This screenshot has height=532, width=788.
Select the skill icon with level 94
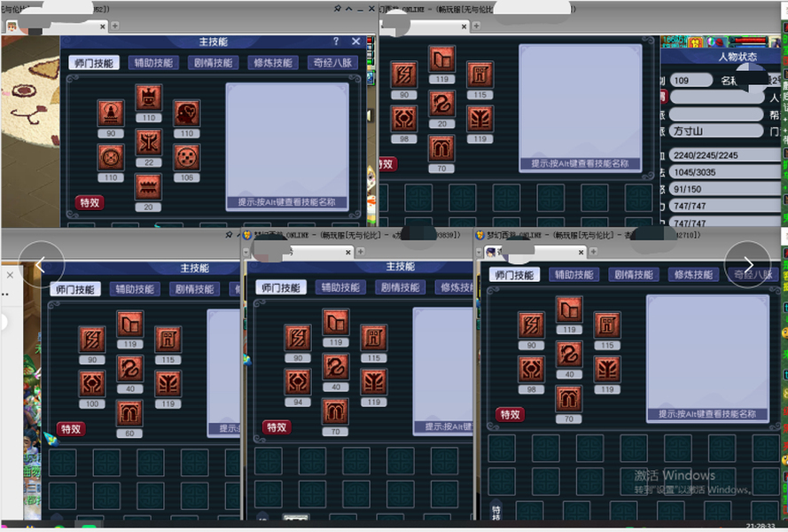tap(298, 382)
